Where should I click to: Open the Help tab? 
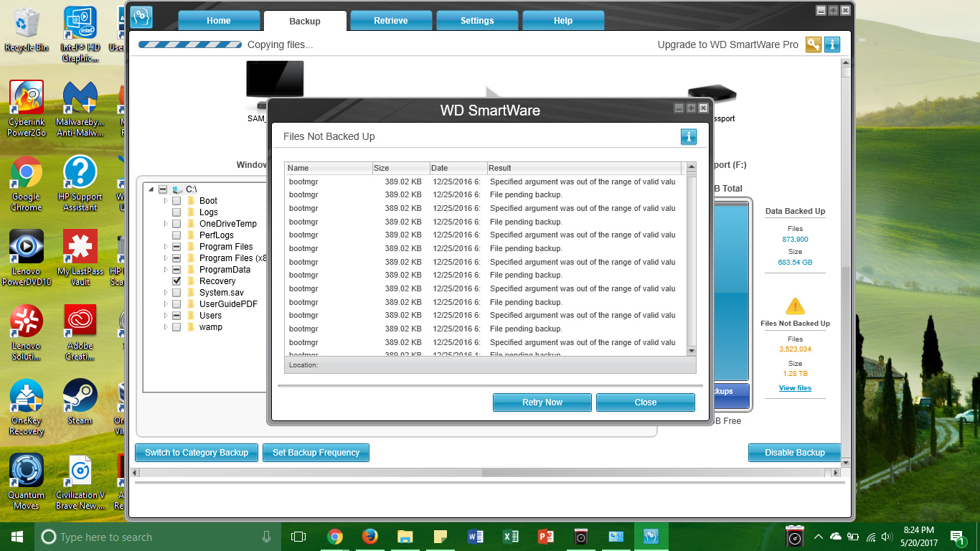(x=563, y=21)
